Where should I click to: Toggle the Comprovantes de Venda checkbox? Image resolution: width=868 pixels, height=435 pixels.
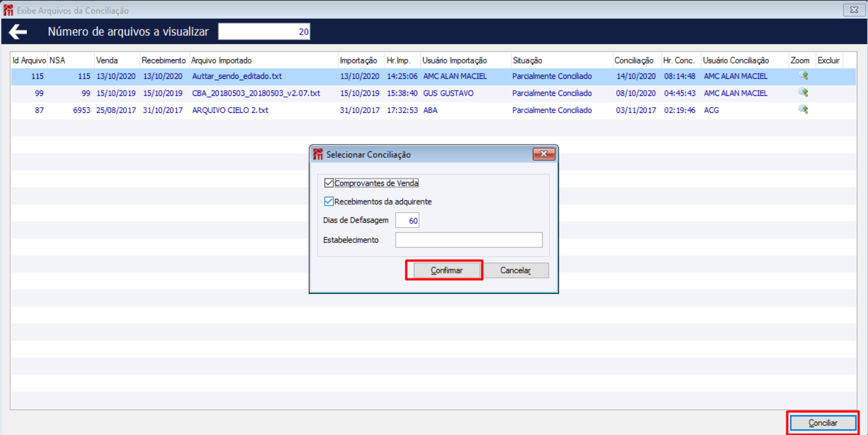pyautogui.click(x=329, y=183)
